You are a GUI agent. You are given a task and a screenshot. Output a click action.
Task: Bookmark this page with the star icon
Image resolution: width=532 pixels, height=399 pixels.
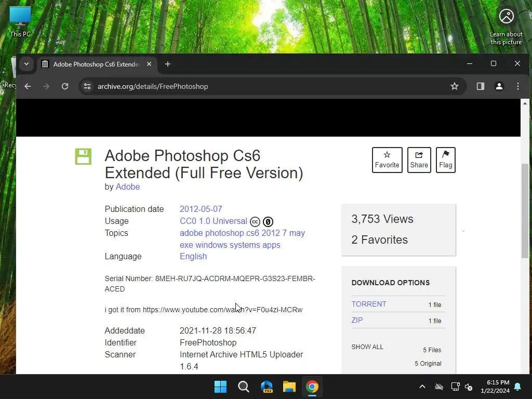tap(454, 86)
